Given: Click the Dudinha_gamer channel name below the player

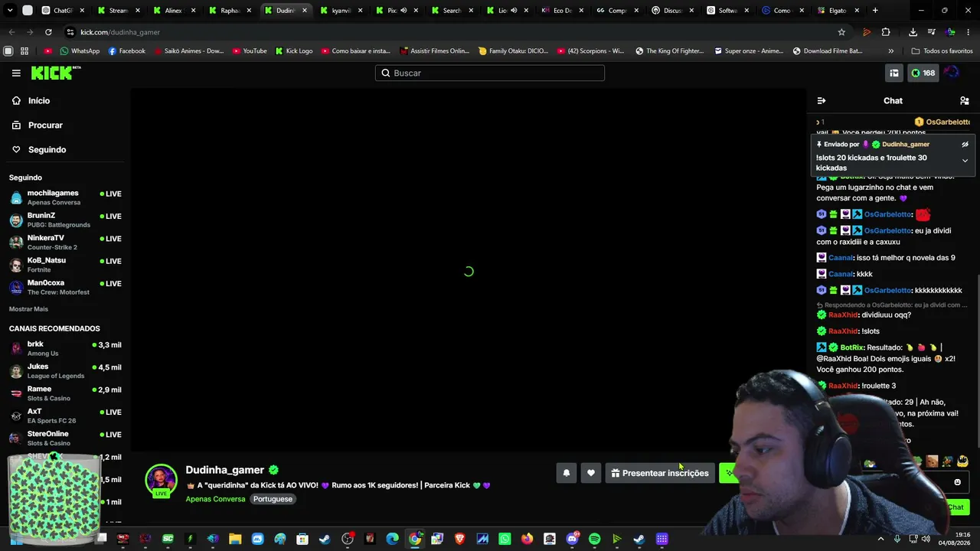Looking at the screenshot, I should [x=224, y=470].
